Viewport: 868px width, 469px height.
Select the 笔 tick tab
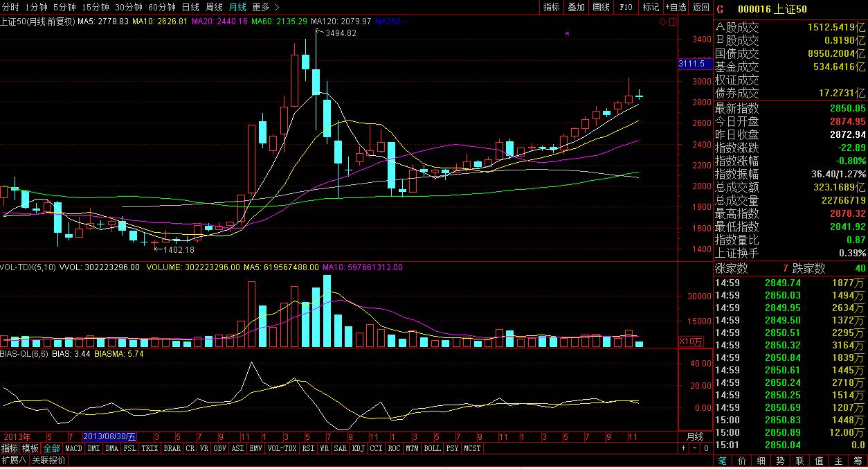point(722,460)
